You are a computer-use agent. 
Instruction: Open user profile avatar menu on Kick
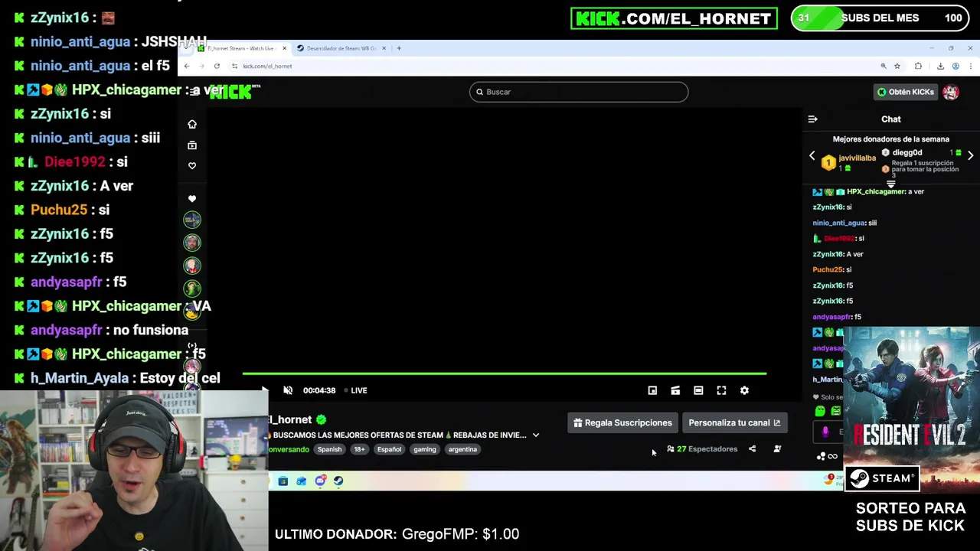coord(951,92)
